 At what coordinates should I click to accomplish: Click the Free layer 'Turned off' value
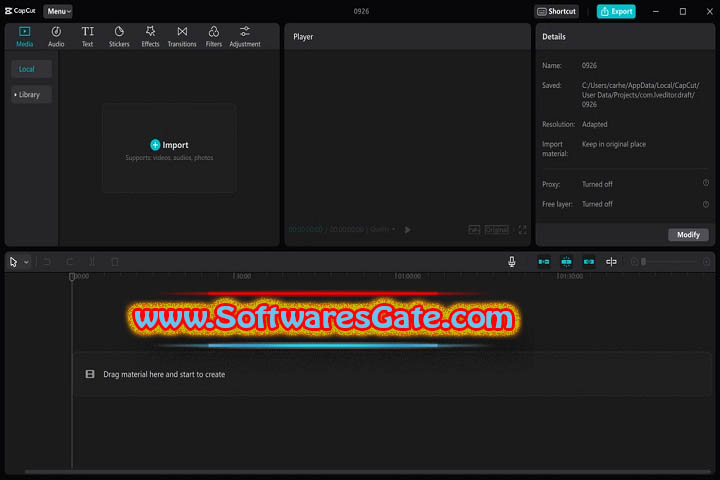597,204
